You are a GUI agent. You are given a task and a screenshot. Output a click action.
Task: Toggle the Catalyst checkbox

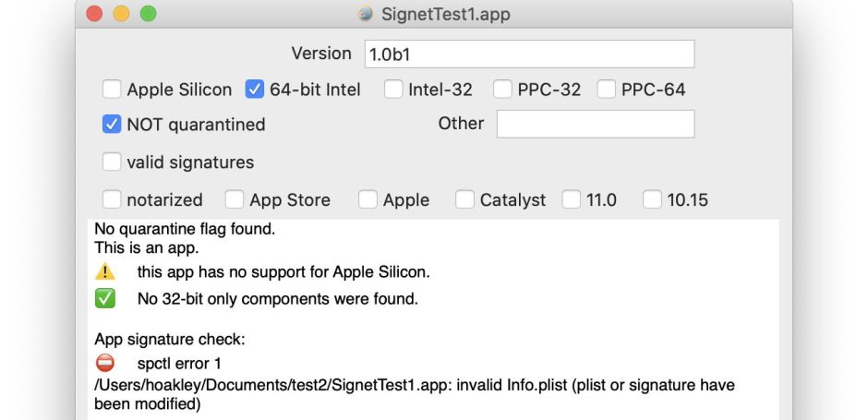pyautogui.click(x=464, y=199)
